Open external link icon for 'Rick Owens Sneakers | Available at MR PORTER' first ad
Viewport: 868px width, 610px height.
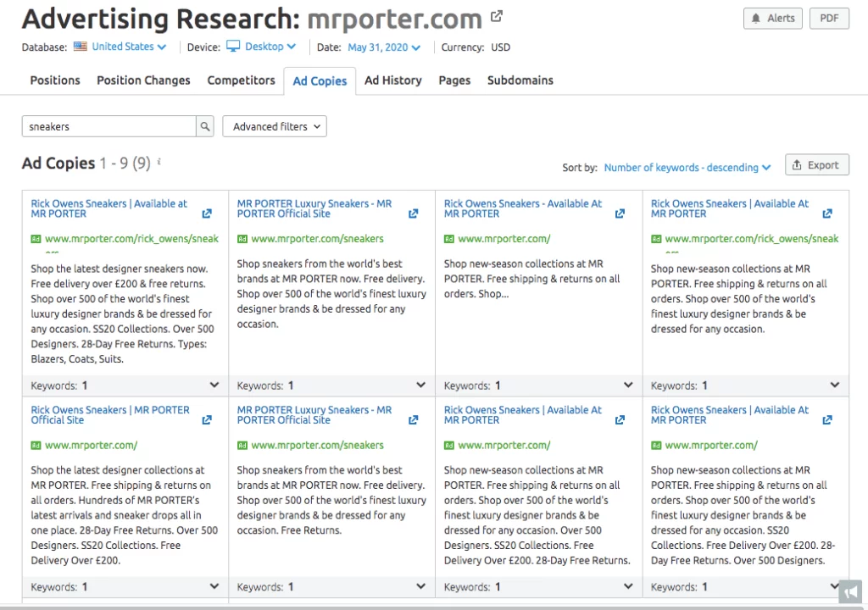[207, 213]
